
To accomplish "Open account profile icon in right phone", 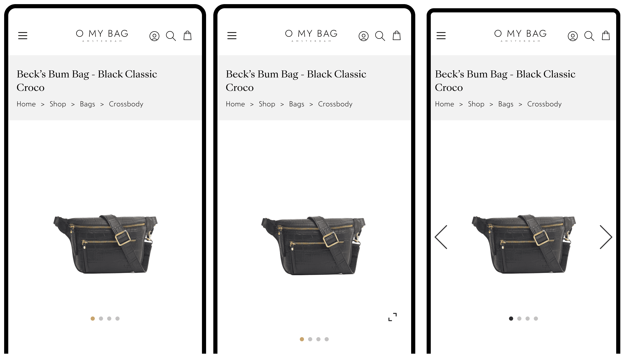I will pos(573,36).
